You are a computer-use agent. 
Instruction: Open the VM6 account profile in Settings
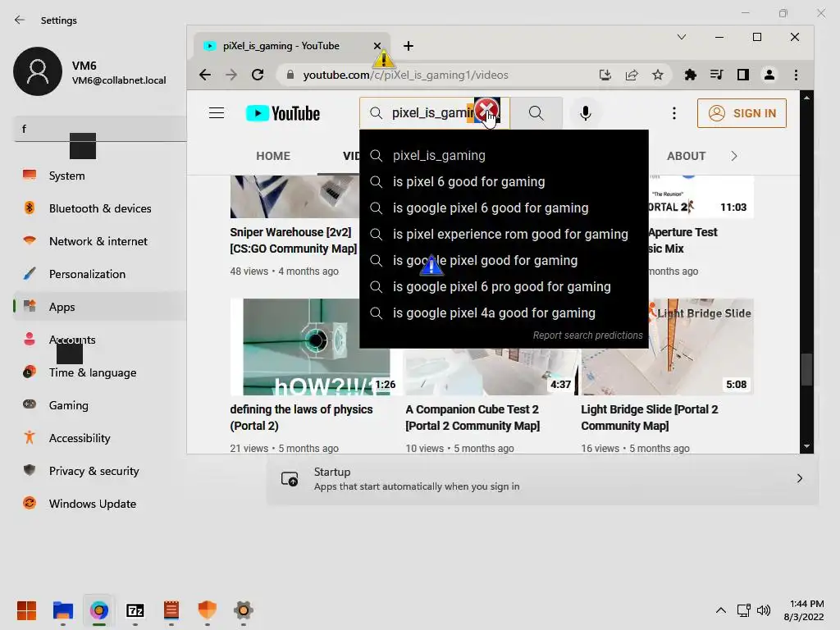(90, 71)
